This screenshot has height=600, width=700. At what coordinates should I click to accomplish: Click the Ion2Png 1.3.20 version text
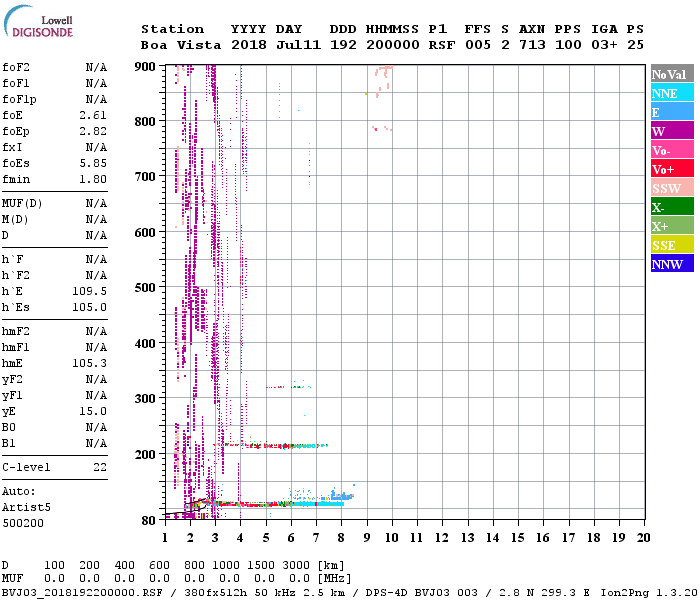tap(649, 593)
